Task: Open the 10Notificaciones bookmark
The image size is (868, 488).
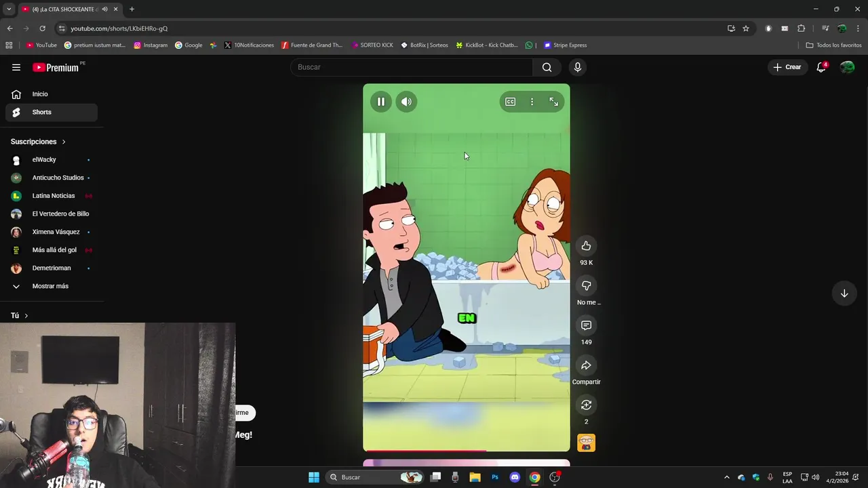Action: (249, 45)
